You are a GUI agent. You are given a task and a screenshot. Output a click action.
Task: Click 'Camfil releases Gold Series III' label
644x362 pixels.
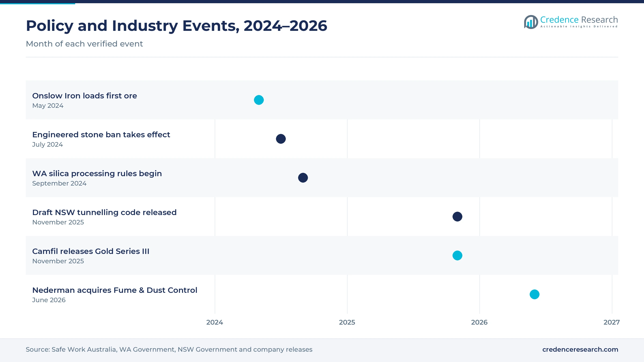91,251
